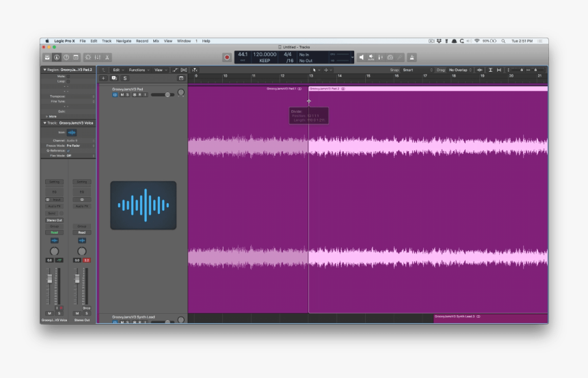Screen dimensions: 588x378
Task: Click the tuner fork faders button
Action: pos(381,57)
